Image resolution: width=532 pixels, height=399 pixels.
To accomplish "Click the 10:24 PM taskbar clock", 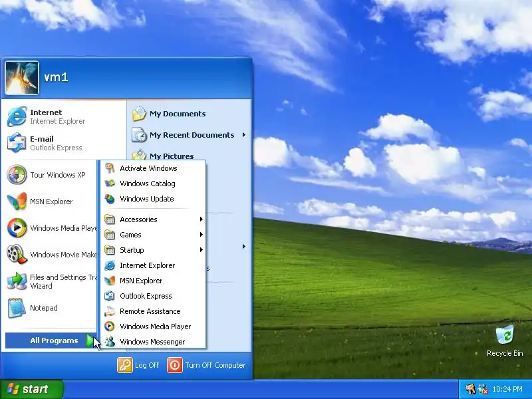I will tap(507, 389).
